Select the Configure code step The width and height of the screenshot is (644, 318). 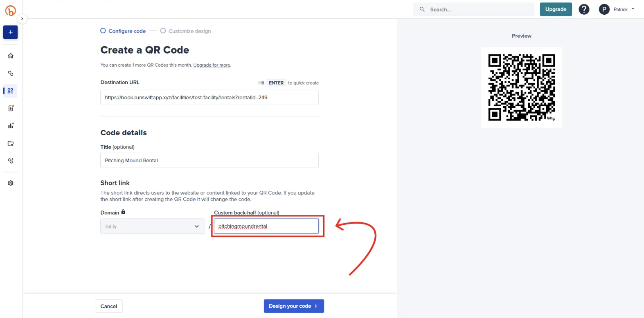(123, 31)
